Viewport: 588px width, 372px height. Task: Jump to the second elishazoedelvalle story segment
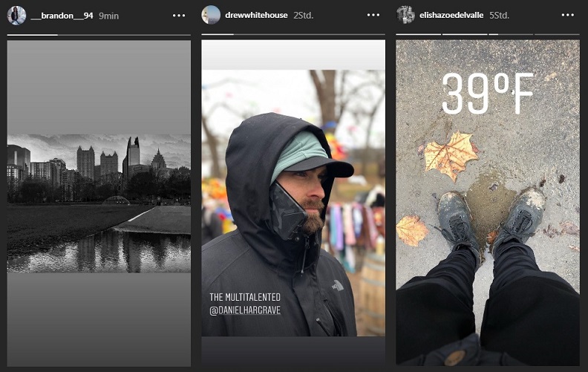pyautogui.click(x=465, y=34)
